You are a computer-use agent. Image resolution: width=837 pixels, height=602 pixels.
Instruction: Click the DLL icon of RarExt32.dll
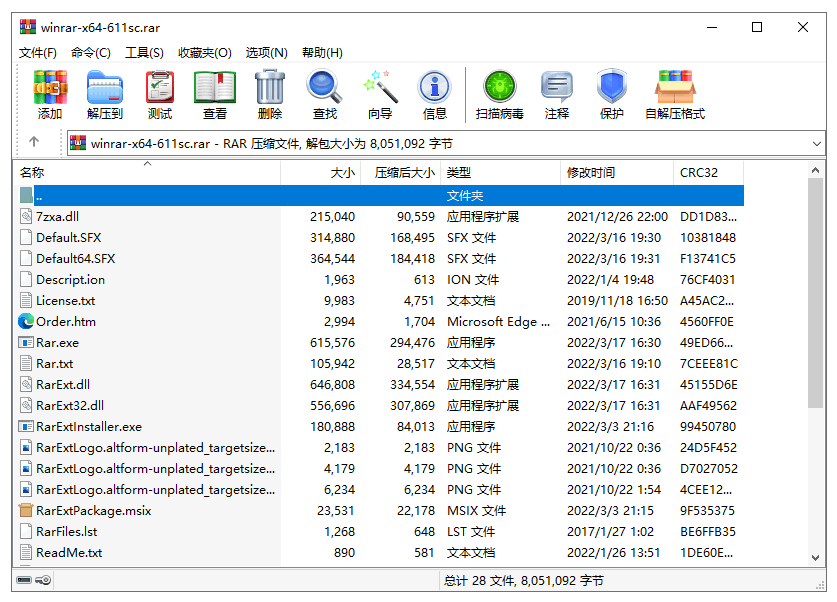(x=26, y=405)
